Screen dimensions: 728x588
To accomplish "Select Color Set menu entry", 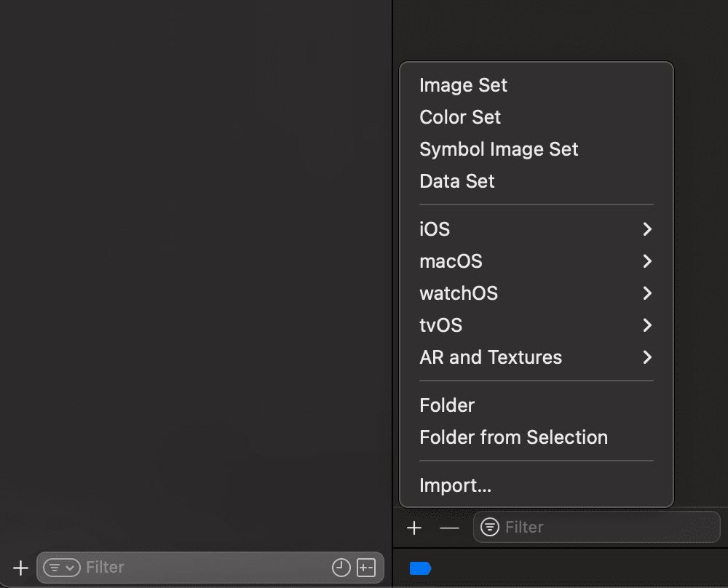I will tap(537, 117).
